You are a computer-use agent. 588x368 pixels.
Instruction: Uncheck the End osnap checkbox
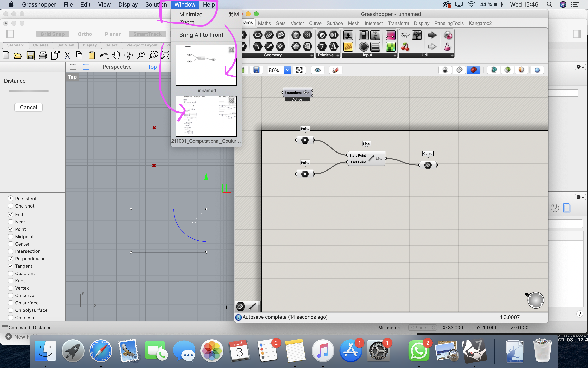tap(10, 214)
